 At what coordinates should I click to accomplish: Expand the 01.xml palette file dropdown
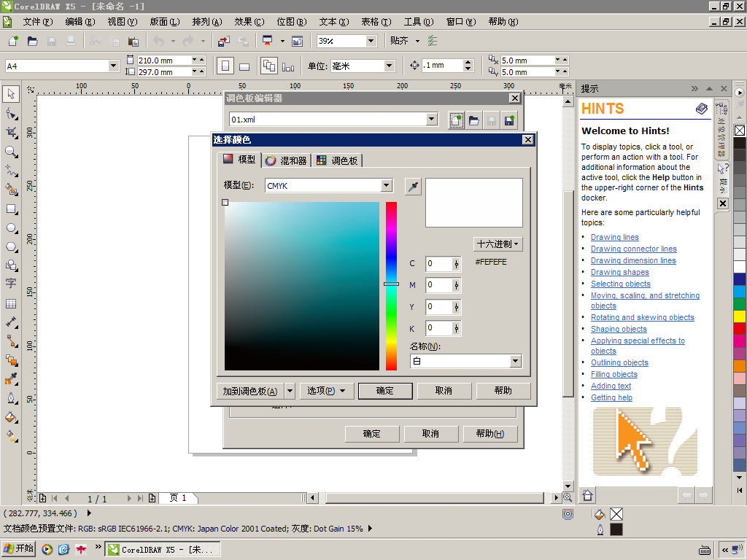[432, 119]
